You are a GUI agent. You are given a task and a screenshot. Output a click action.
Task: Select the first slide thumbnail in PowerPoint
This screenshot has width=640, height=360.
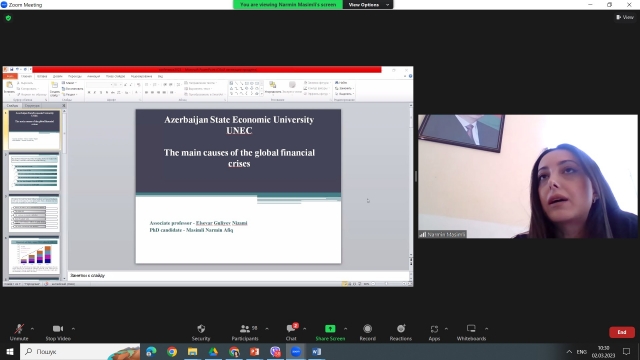[x=34, y=130]
